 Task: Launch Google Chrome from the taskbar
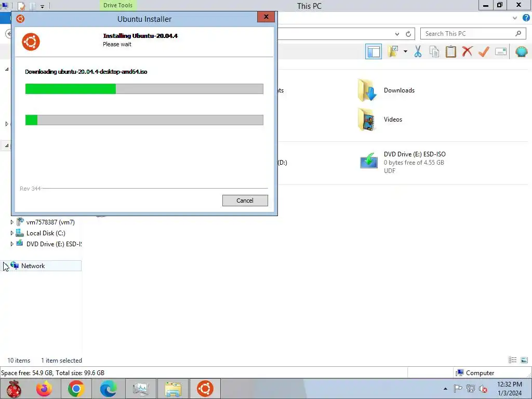(76, 389)
